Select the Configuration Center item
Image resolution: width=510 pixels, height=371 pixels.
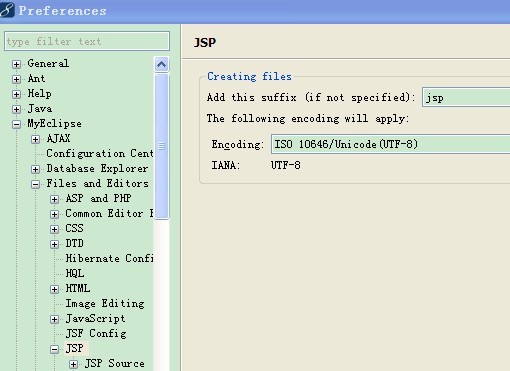pyautogui.click(x=100, y=153)
